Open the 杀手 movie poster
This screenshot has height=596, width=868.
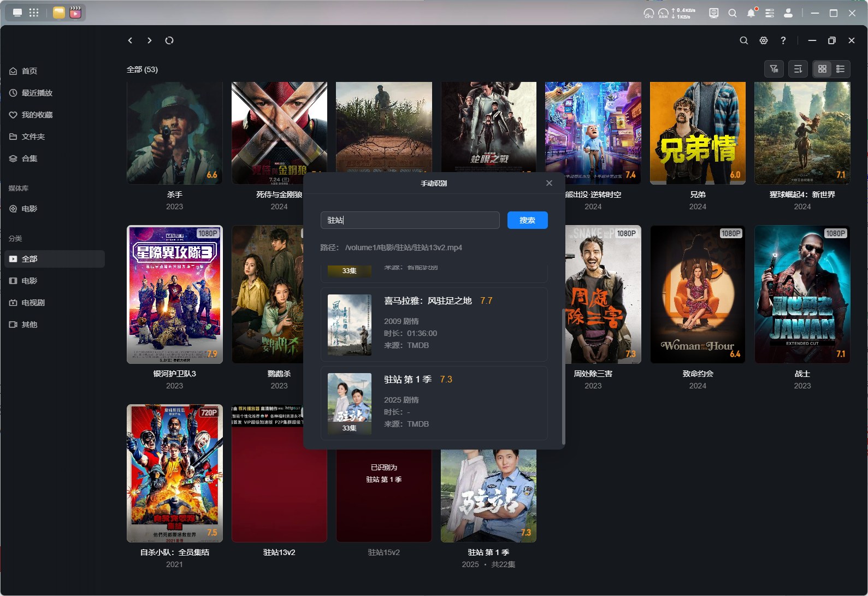click(x=175, y=133)
